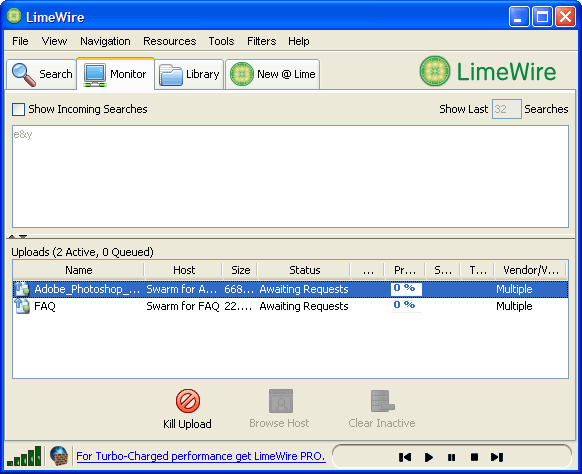Click the Pr... progress column header

[x=405, y=270]
